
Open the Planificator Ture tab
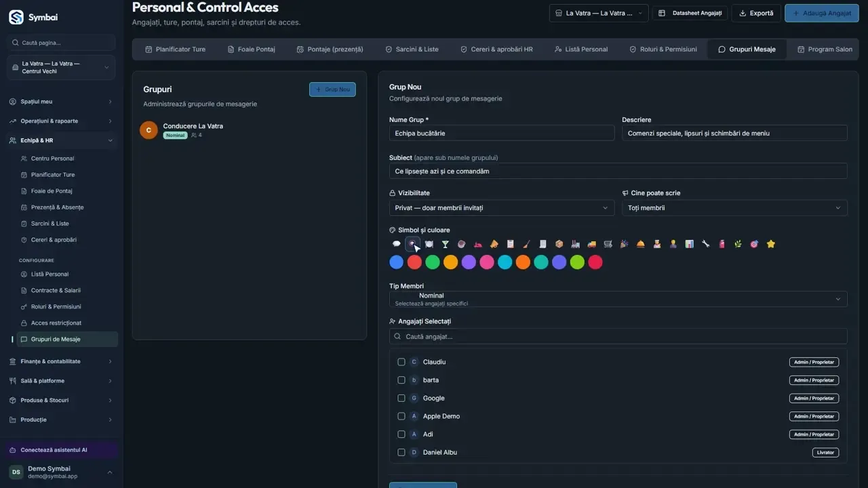coord(175,49)
